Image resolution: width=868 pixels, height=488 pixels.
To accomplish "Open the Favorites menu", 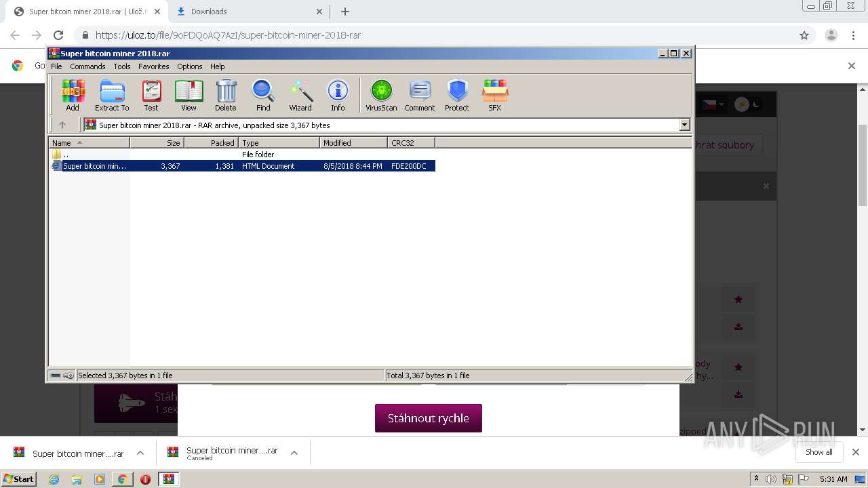I will (x=154, y=66).
